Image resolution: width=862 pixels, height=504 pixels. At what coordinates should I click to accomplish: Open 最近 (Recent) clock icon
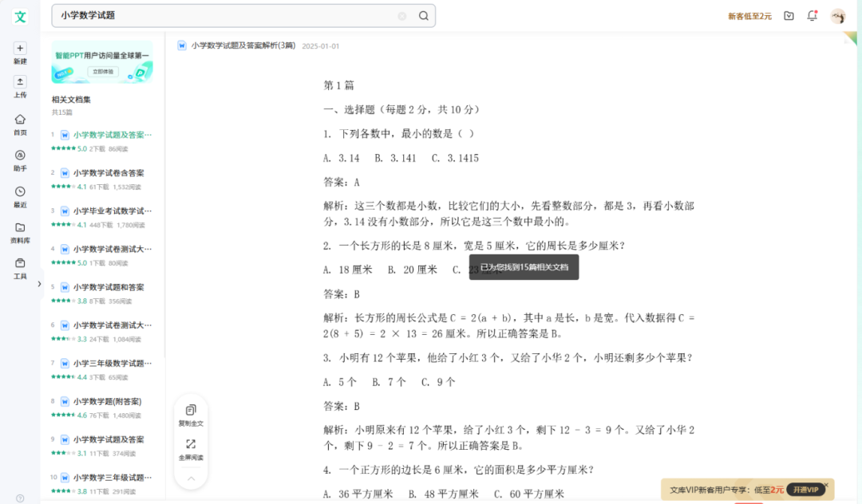[x=20, y=191]
